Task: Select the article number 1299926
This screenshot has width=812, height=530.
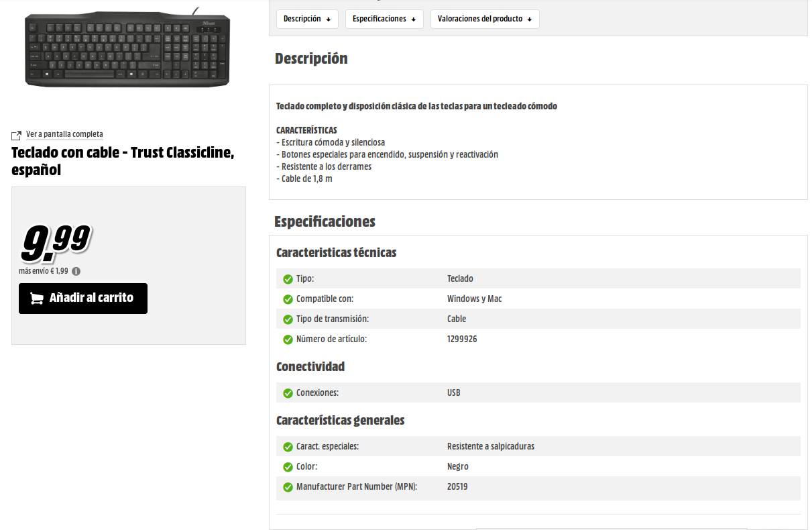Action: (462, 339)
